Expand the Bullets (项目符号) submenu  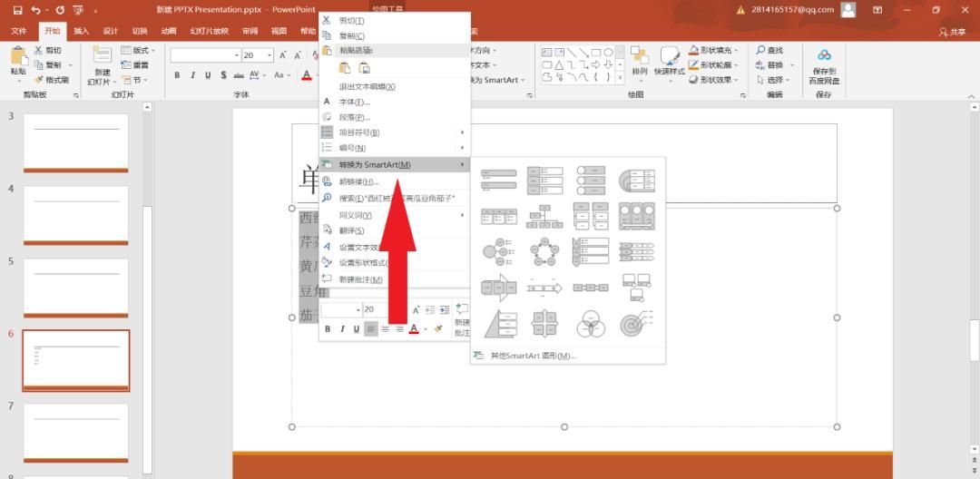pyautogui.click(x=395, y=132)
